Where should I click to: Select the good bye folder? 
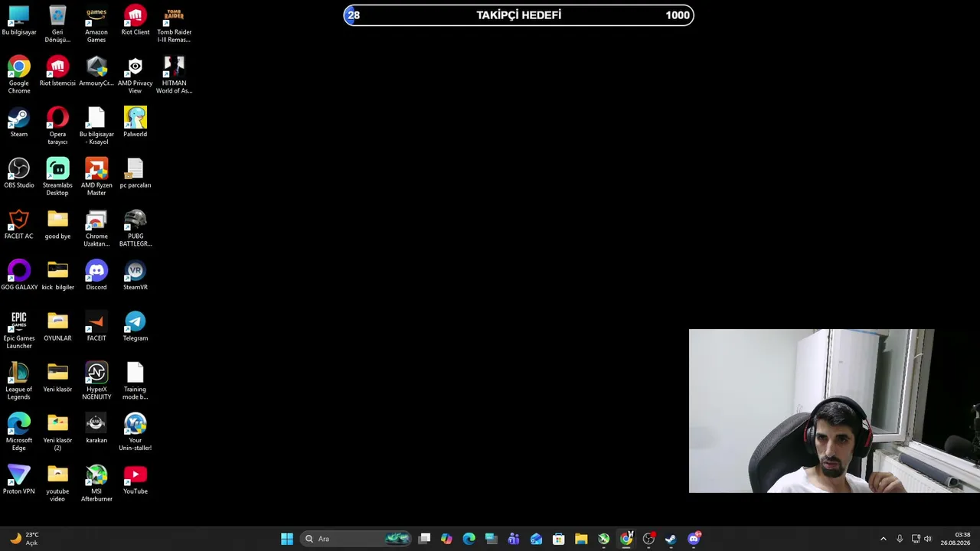click(x=57, y=225)
